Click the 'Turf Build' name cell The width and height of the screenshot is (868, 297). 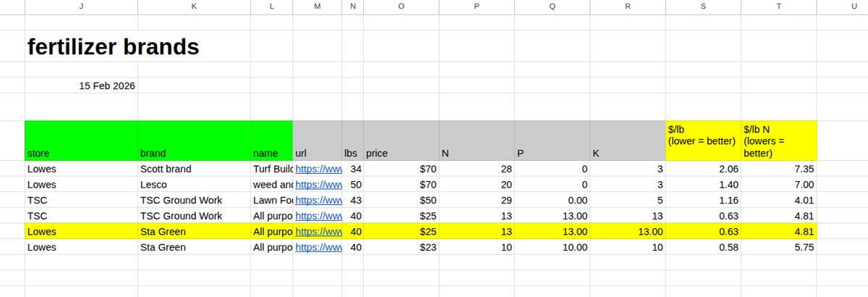[271, 169]
